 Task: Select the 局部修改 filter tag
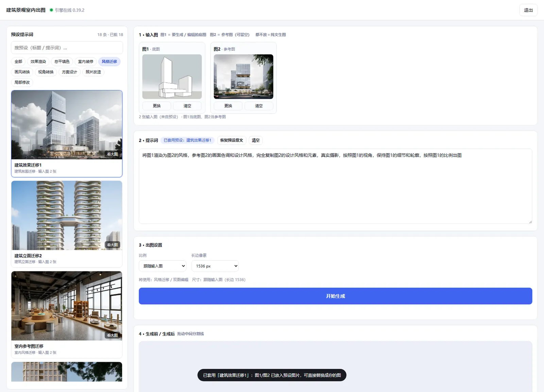tap(22, 82)
